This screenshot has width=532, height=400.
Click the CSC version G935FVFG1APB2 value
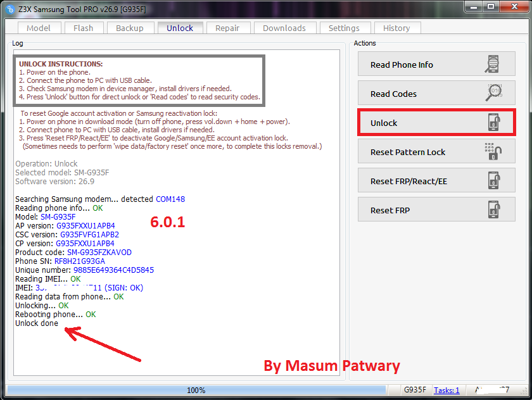pyautogui.click(x=89, y=235)
